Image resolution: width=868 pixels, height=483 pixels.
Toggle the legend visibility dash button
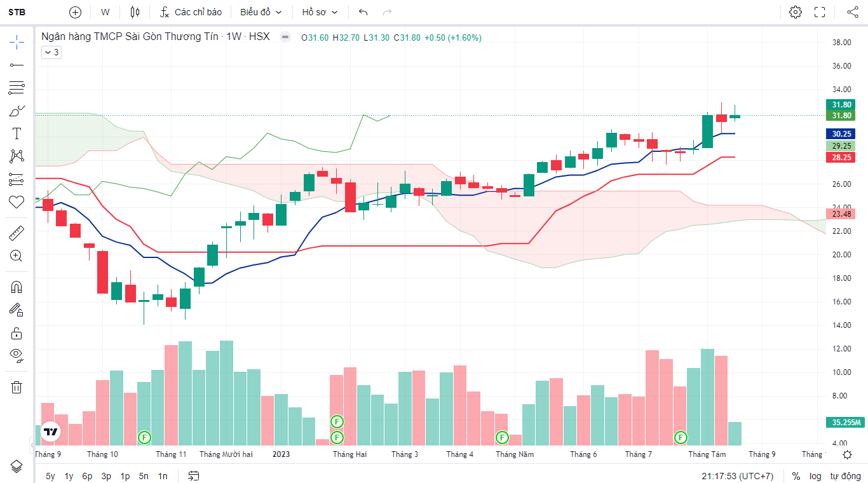(x=285, y=37)
